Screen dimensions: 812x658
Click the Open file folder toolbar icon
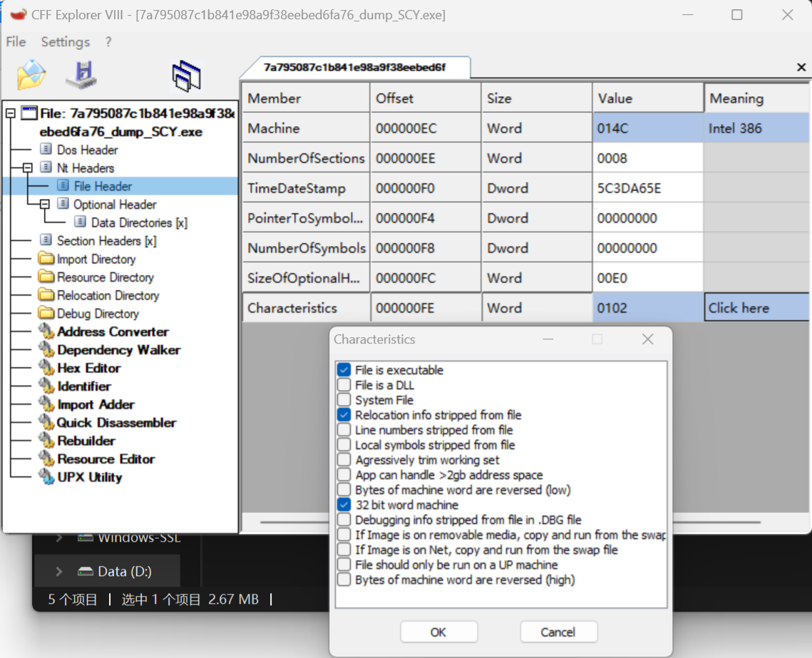[31, 75]
